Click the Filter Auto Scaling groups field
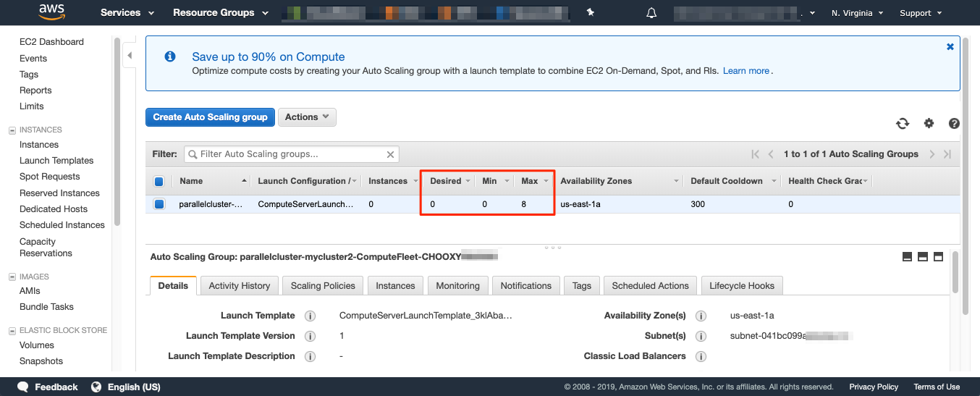 click(x=292, y=154)
